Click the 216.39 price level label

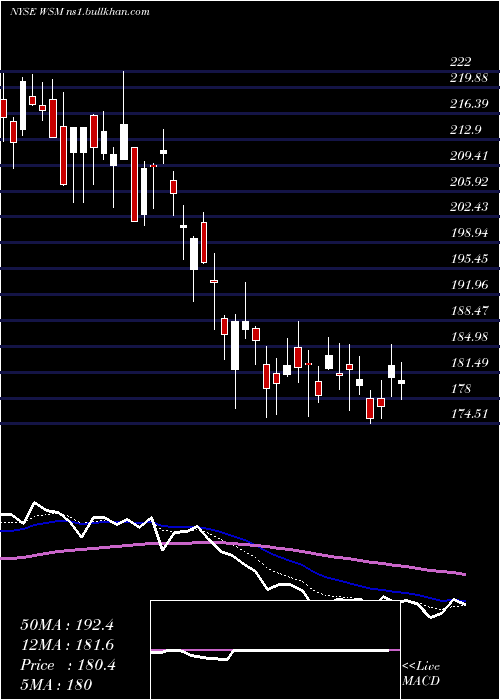469,104
